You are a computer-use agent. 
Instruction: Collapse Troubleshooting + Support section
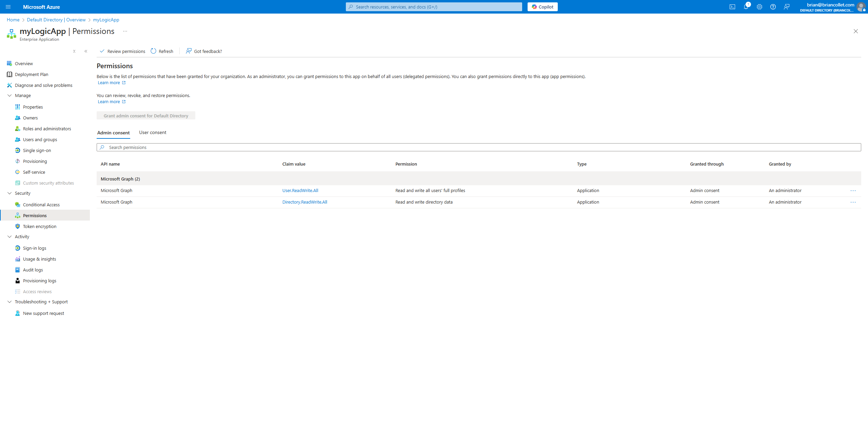[x=9, y=302]
